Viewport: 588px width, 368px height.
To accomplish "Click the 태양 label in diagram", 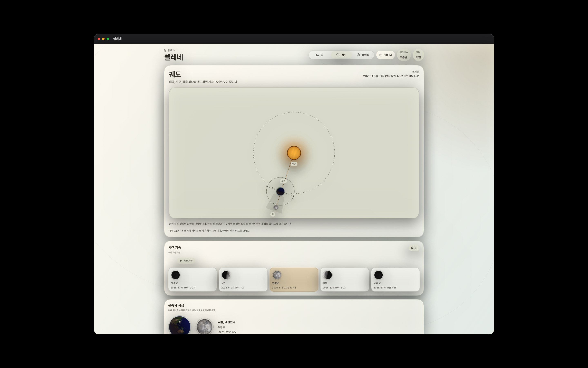I will (294, 164).
